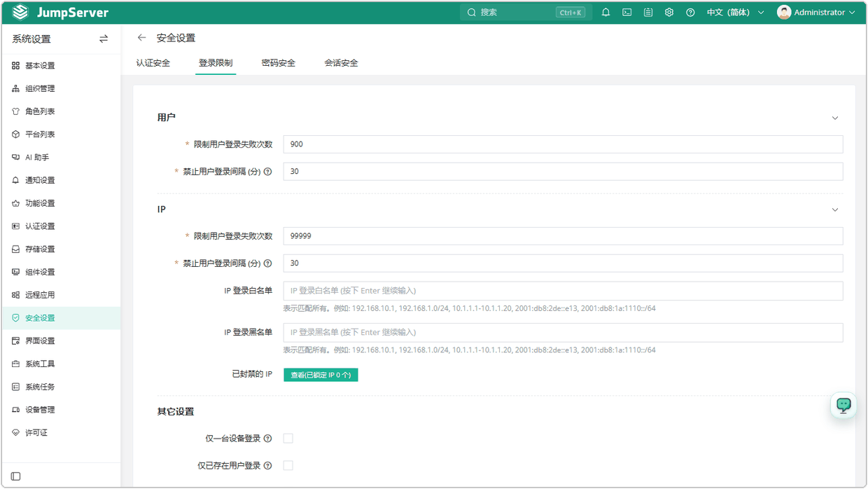The height and width of the screenshot is (489, 868).
Task: Open the tickets list icon in header
Action: (x=648, y=13)
